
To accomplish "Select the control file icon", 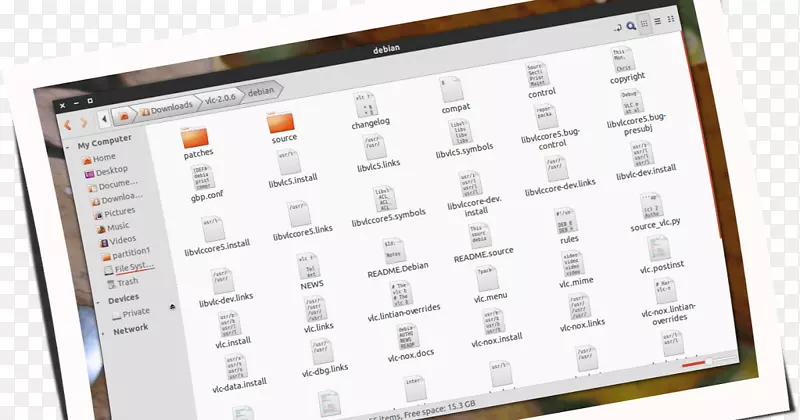I will (536, 75).
